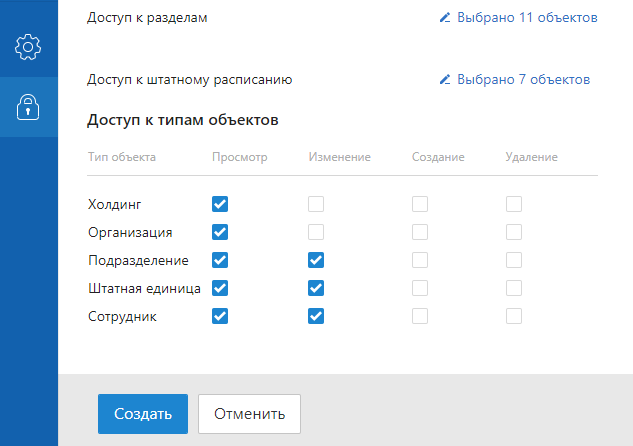Enable Изменение for Холдинг
The height and width of the screenshot is (446, 633).
316,204
